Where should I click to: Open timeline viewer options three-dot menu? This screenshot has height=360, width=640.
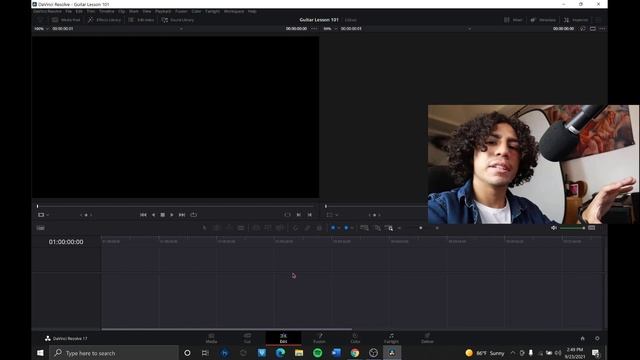(x=602, y=29)
